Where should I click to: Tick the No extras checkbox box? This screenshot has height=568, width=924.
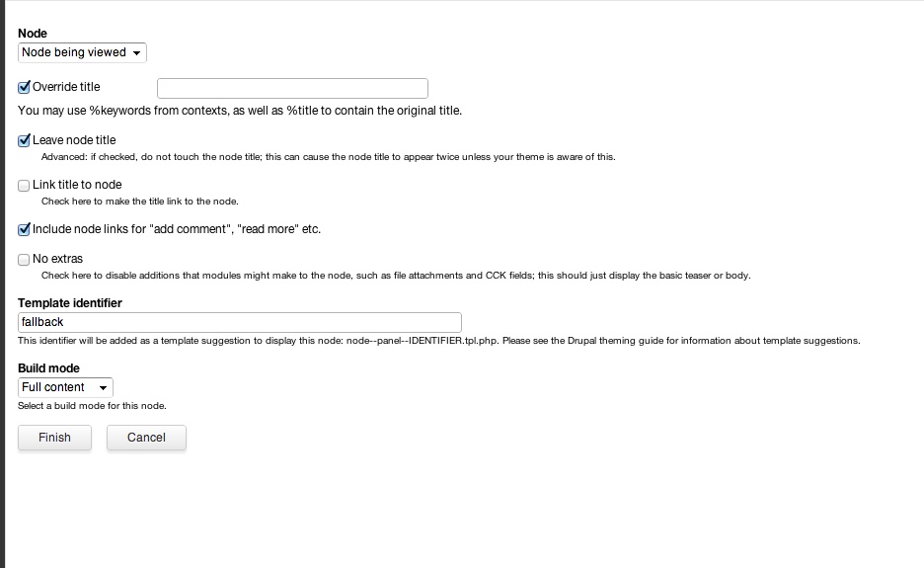24,260
